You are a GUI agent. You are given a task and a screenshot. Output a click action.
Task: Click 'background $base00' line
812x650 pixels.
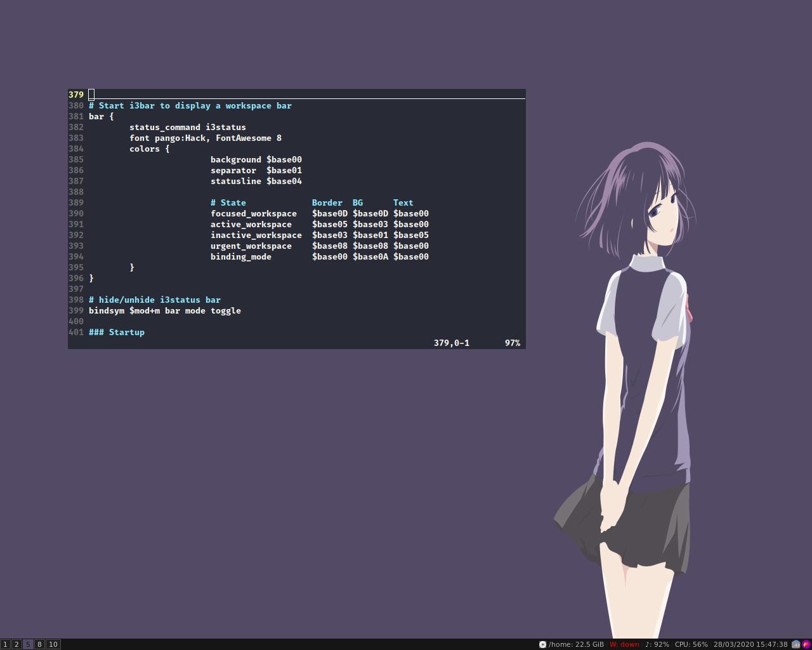coord(256,159)
